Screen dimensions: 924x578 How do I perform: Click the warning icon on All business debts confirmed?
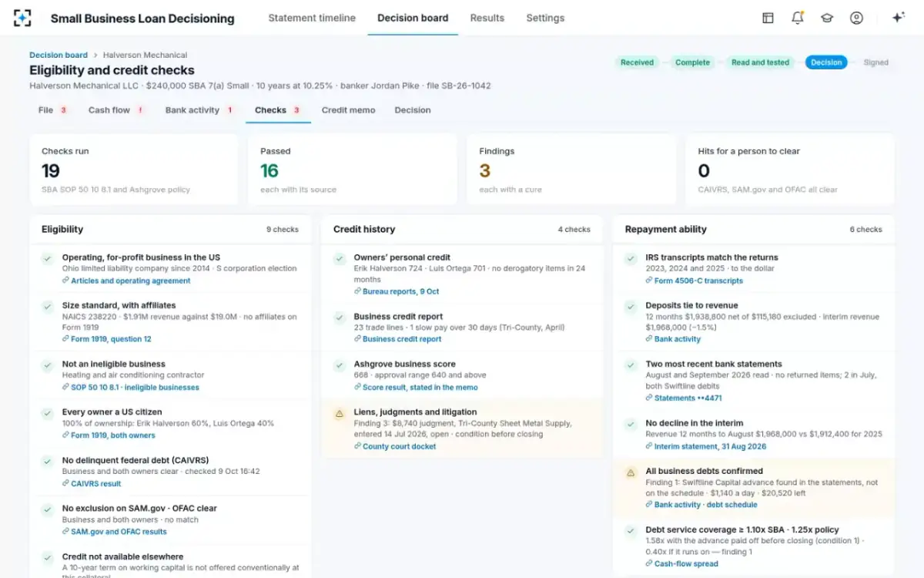pos(631,472)
